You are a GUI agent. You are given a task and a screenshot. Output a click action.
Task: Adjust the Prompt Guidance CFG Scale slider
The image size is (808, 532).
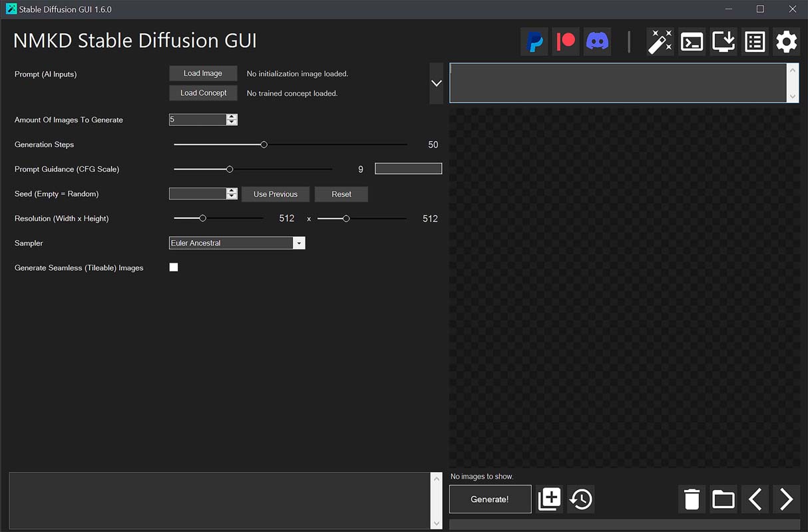[230, 169]
